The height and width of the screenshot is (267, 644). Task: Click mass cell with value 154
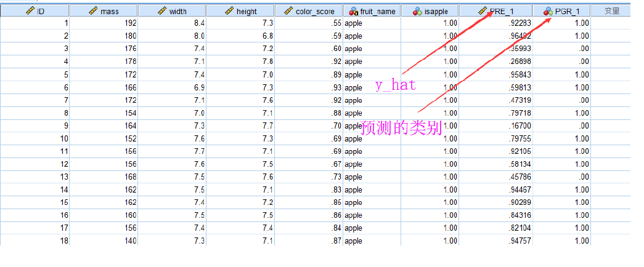104,113
